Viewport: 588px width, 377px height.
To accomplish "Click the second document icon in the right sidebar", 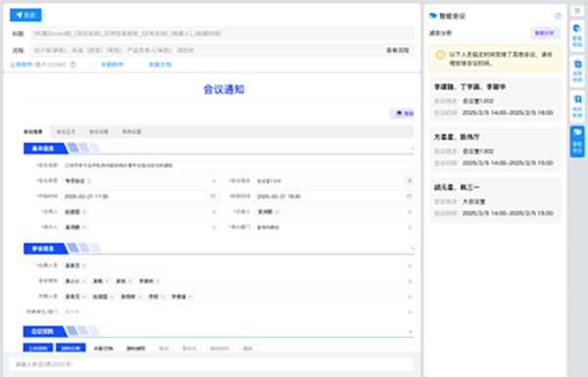I will pyautogui.click(x=577, y=71).
